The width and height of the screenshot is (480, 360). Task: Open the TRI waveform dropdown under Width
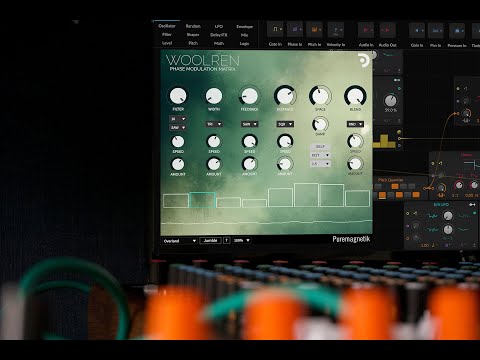[214, 124]
